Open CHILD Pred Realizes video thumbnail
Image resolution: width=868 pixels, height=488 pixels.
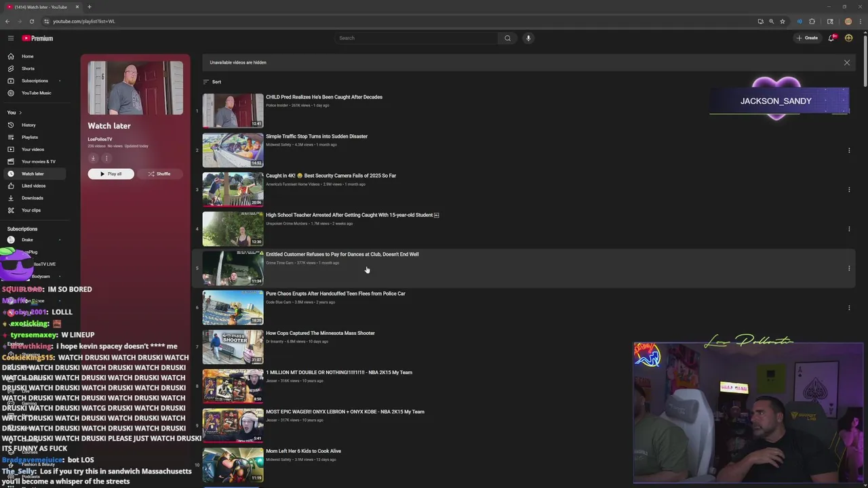coord(233,110)
